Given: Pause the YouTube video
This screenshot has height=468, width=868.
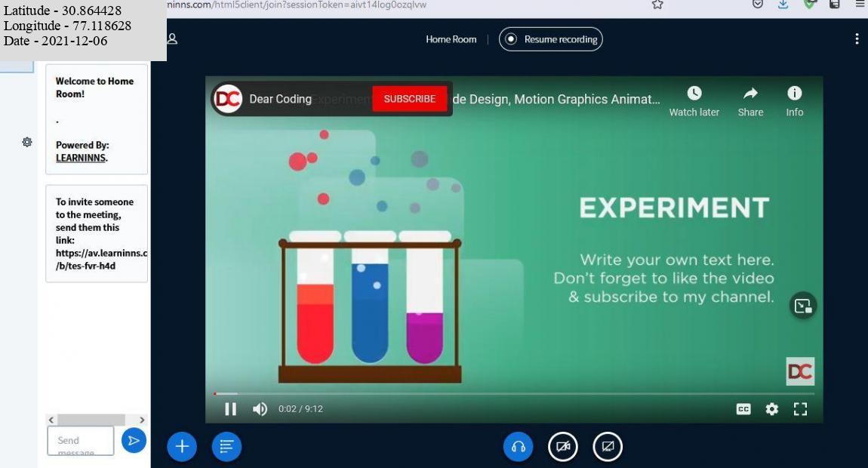Looking at the screenshot, I should pos(231,408).
